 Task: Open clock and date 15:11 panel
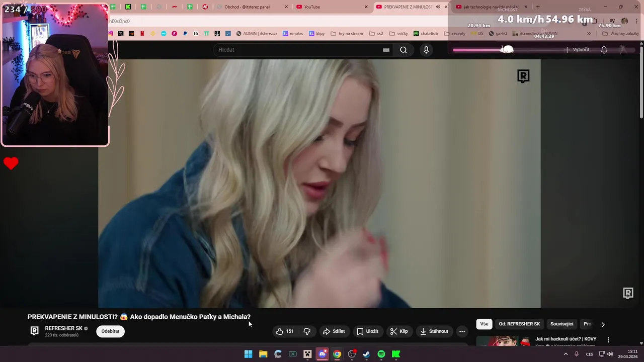click(x=628, y=354)
